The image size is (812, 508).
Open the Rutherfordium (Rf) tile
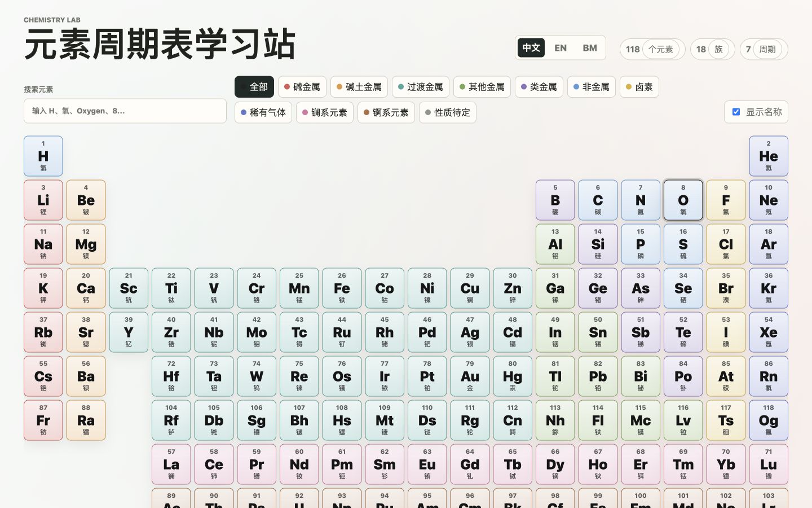point(171,420)
